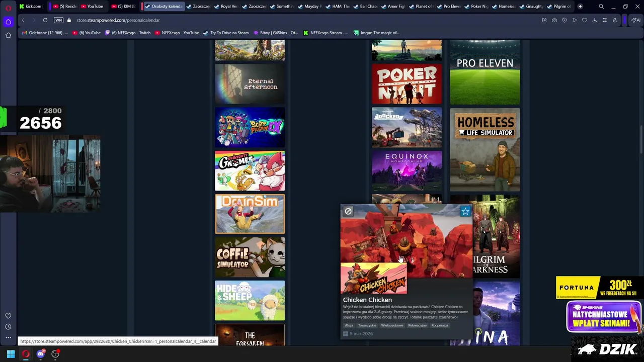Viewport: 644px width, 362px height.
Task: Click the ignore icon on Chicken Chicken popup
Action: click(348, 211)
